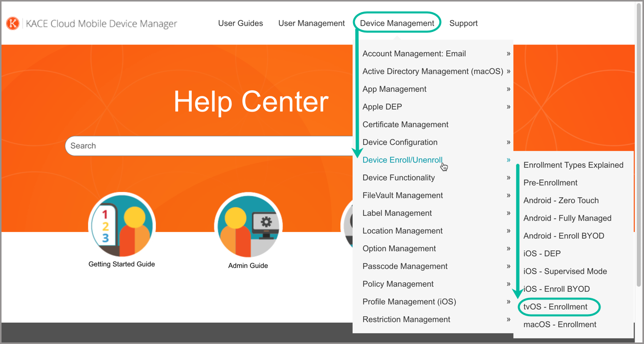The width and height of the screenshot is (644, 344).
Task: Open the User Guides menu
Action: (x=240, y=23)
